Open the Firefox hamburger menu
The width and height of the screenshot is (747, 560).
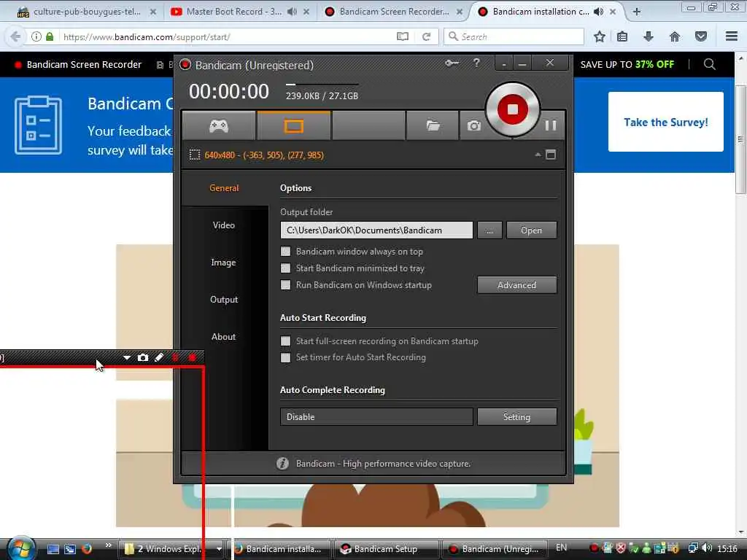(732, 36)
